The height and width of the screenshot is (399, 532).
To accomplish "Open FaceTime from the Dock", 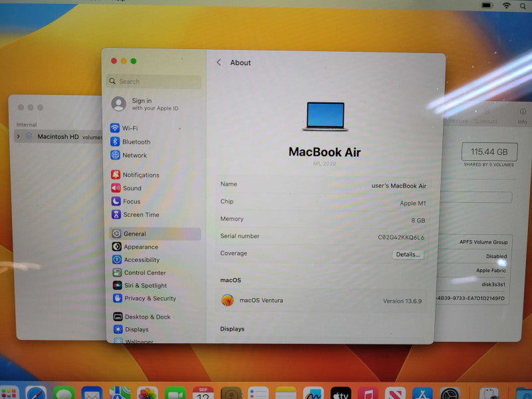I will [x=175, y=394].
